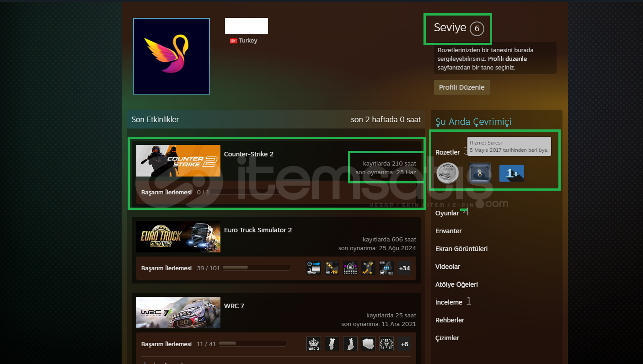Screen dimensions: 643x364
Task: Click Euro Truck achievement progress bar
Action: point(256,268)
